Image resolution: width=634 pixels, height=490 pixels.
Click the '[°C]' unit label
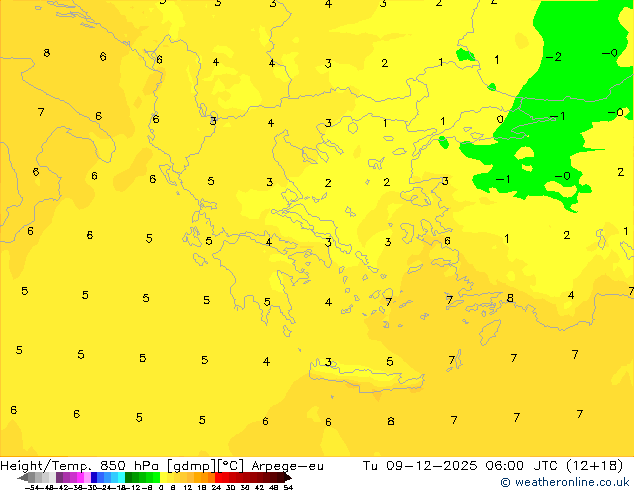point(230,466)
